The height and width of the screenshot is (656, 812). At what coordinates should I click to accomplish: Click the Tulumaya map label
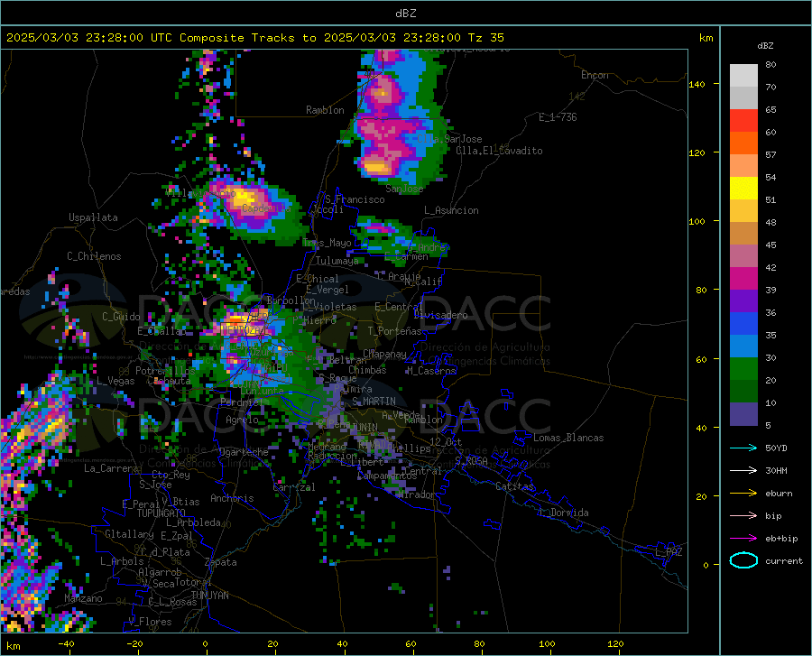337,261
